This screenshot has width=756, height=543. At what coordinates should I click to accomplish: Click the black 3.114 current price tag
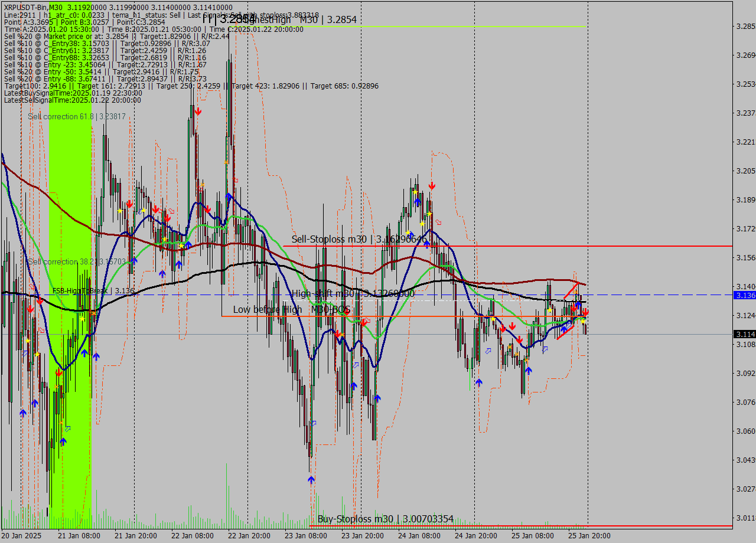744,334
